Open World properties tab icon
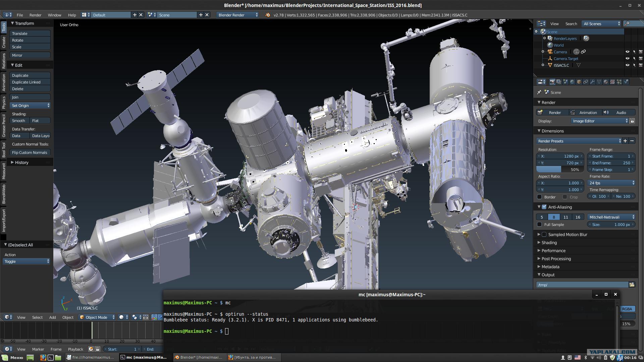The image size is (644, 362). pyautogui.click(x=573, y=82)
